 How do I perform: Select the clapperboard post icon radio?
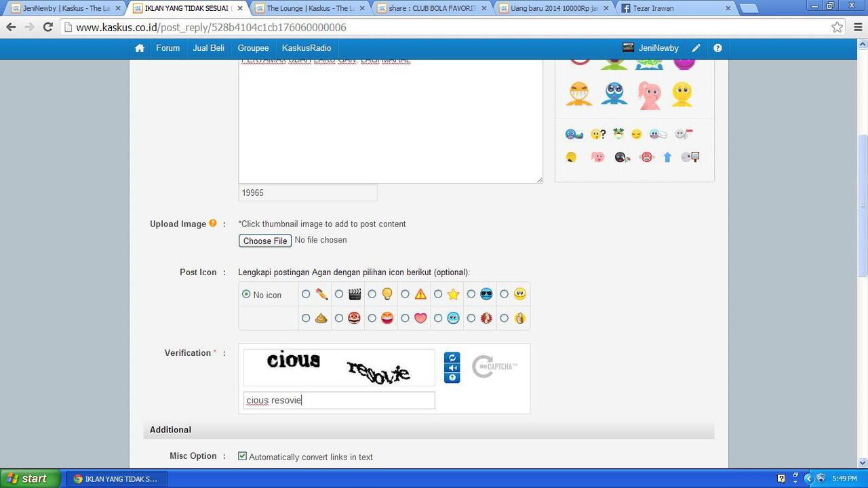click(339, 294)
